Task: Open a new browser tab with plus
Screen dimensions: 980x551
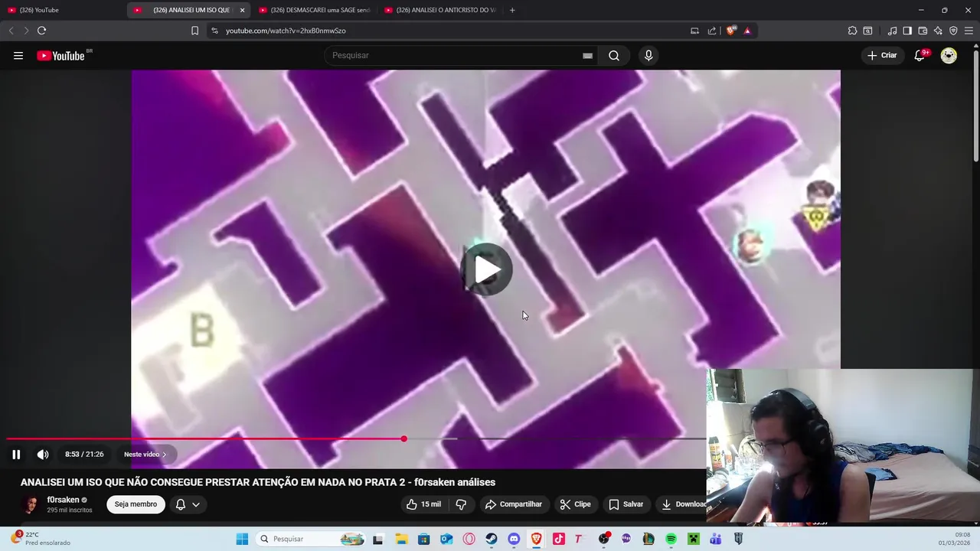Action: [512, 10]
